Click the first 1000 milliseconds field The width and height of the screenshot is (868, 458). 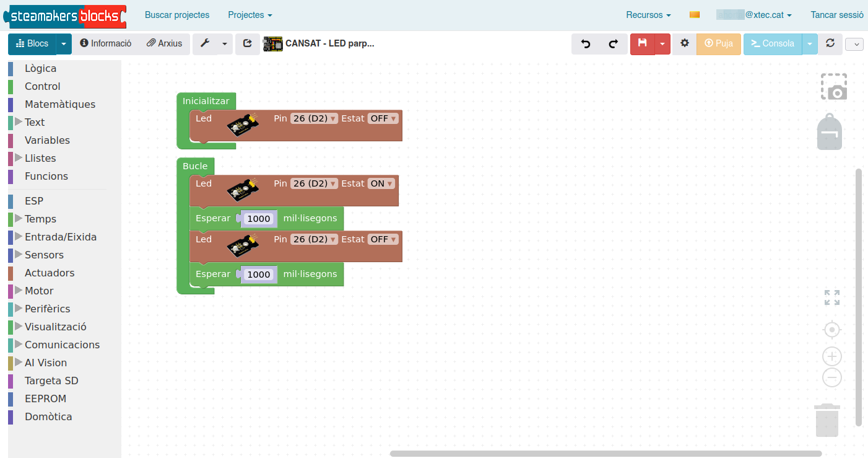259,219
